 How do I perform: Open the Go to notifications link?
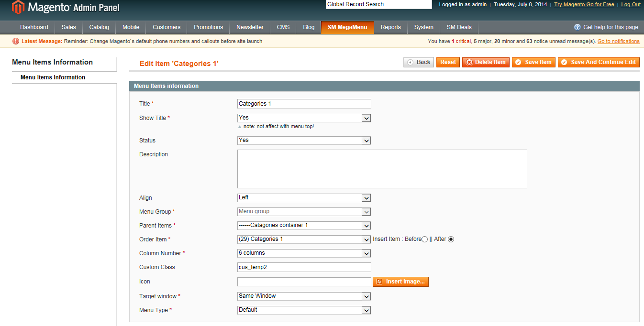619,41
